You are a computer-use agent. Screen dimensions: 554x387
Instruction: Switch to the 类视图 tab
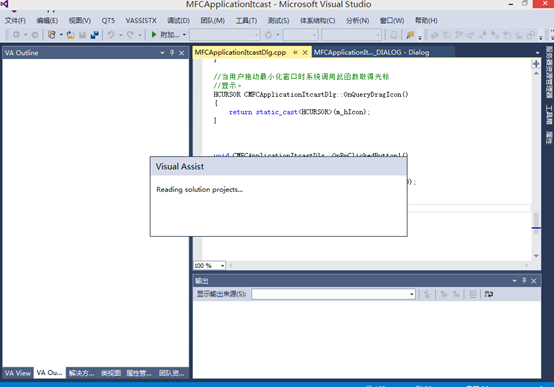pyautogui.click(x=111, y=373)
